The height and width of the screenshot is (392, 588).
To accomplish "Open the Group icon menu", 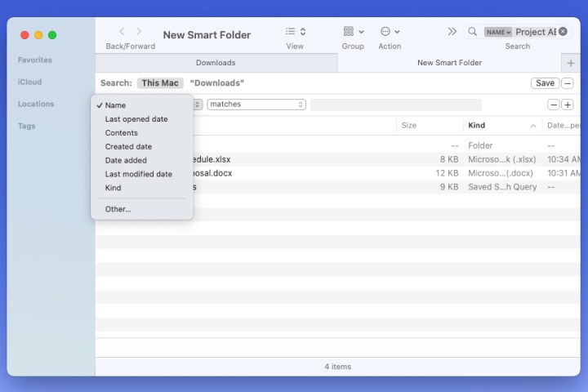I will 353,31.
